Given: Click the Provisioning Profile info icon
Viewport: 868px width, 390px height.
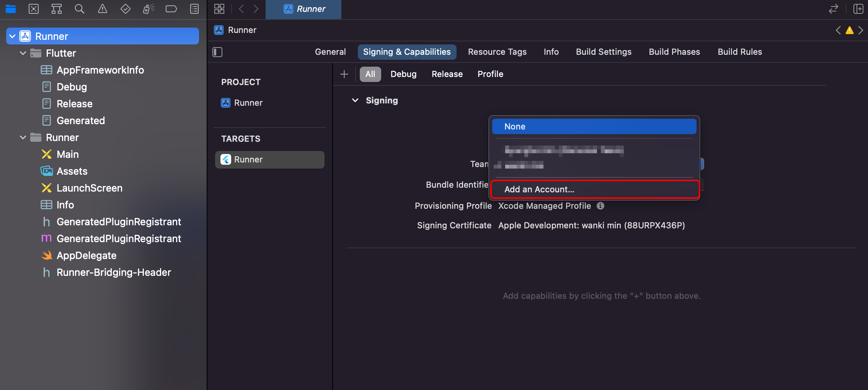Looking at the screenshot, I should [x=600, y=206].
